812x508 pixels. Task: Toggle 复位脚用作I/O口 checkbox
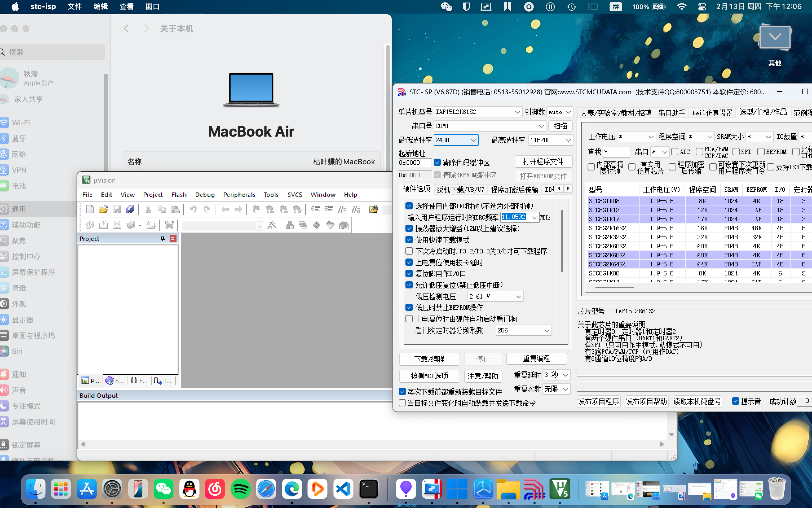(x=409, y=273)
